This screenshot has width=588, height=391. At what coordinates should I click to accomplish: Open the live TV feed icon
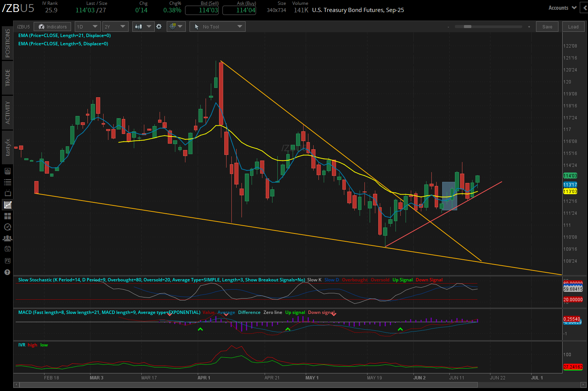click(x=7, y=193)
